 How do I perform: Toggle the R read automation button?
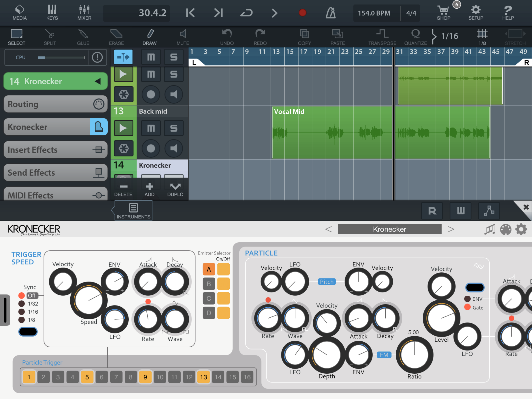[432, 211]
